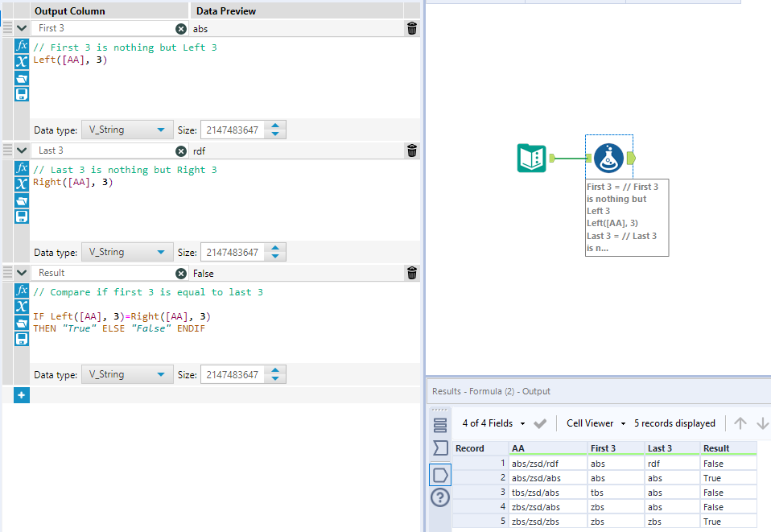Open a saved expression for the Result formula
Viewport: 771px width, 532px height.
tap(22, 323)
